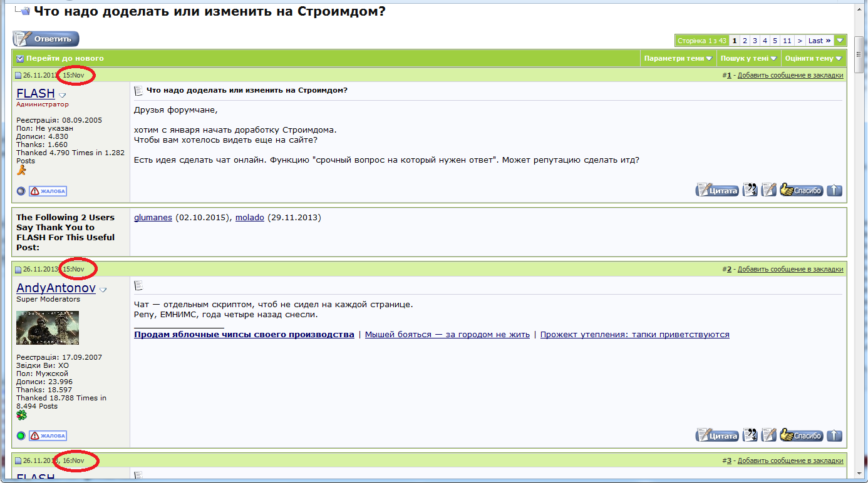Click the ICQ flower icon under AndyAntonov
This screenshot has height=483, width=868.
pyautogui.click(x=21, y=415)
